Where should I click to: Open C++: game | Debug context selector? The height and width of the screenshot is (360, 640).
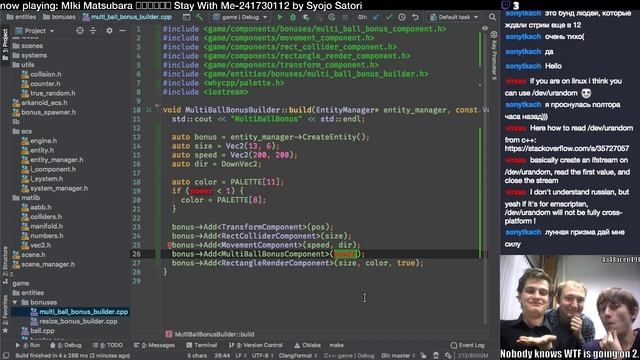click(x=349, y=356)
